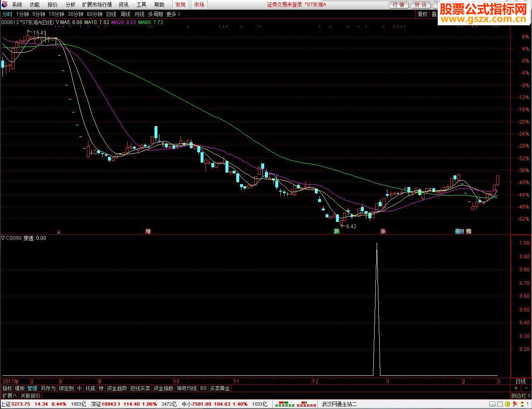Click the 复权 button
The width and height of the screenshot is (532, 409).
tap(422, 14)
